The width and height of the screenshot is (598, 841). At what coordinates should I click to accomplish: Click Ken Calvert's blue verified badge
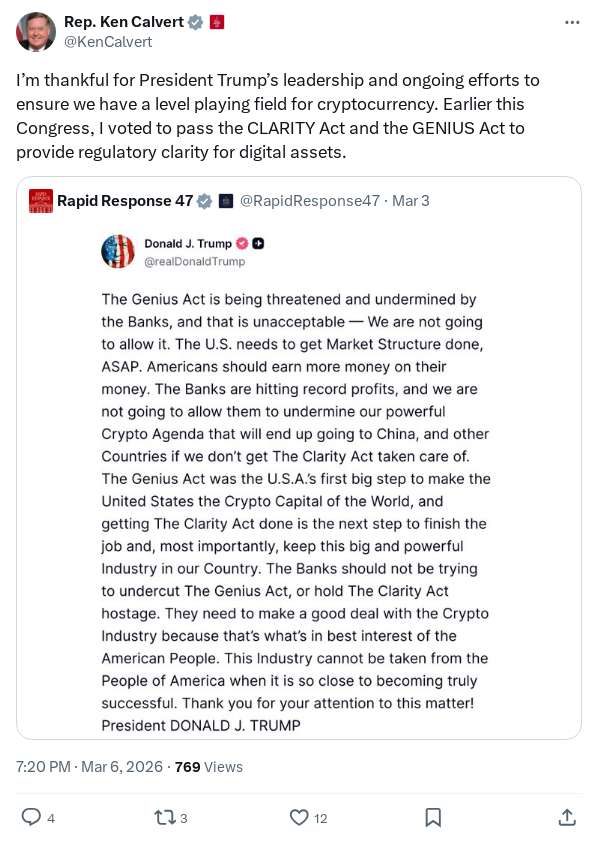pyautogui.click(x=196, y=21)
